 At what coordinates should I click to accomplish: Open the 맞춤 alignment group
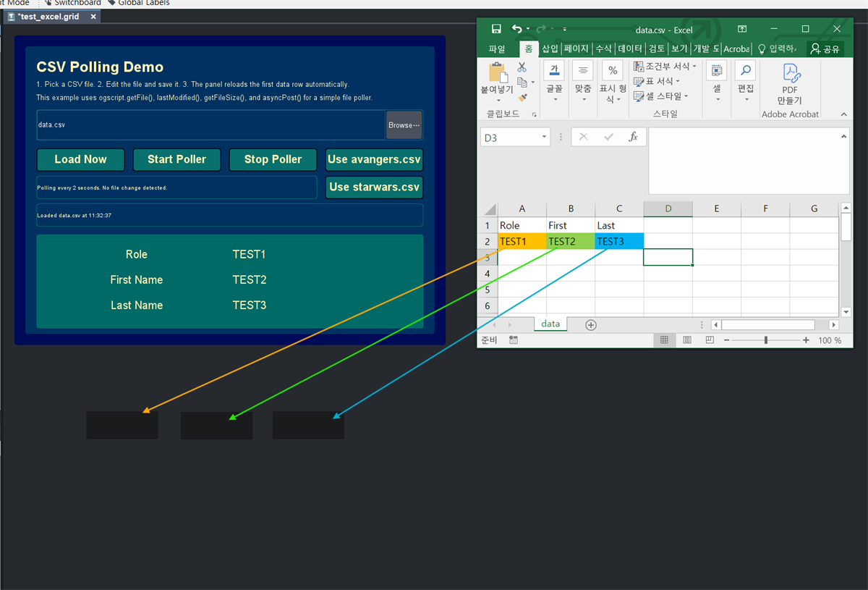[x=583, y=81]
